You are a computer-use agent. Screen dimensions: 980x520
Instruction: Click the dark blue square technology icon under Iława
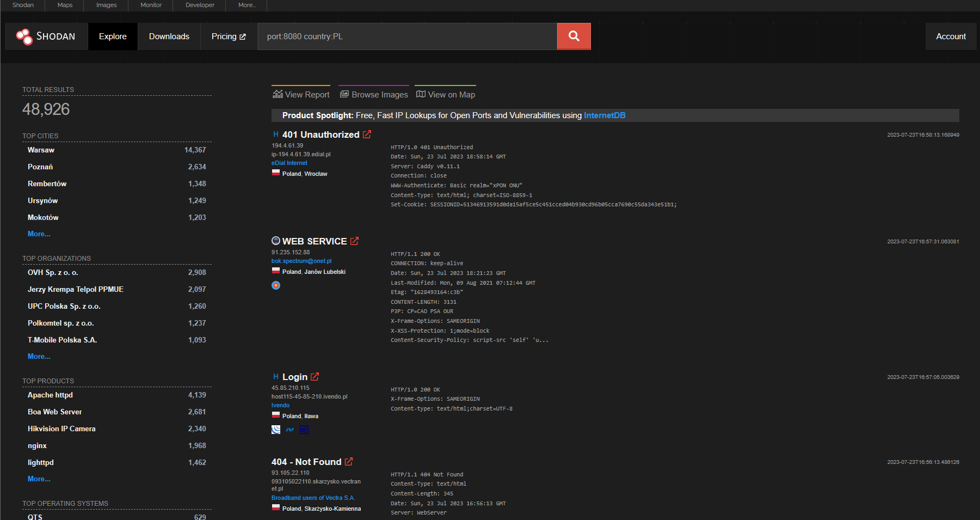[304, 430]
